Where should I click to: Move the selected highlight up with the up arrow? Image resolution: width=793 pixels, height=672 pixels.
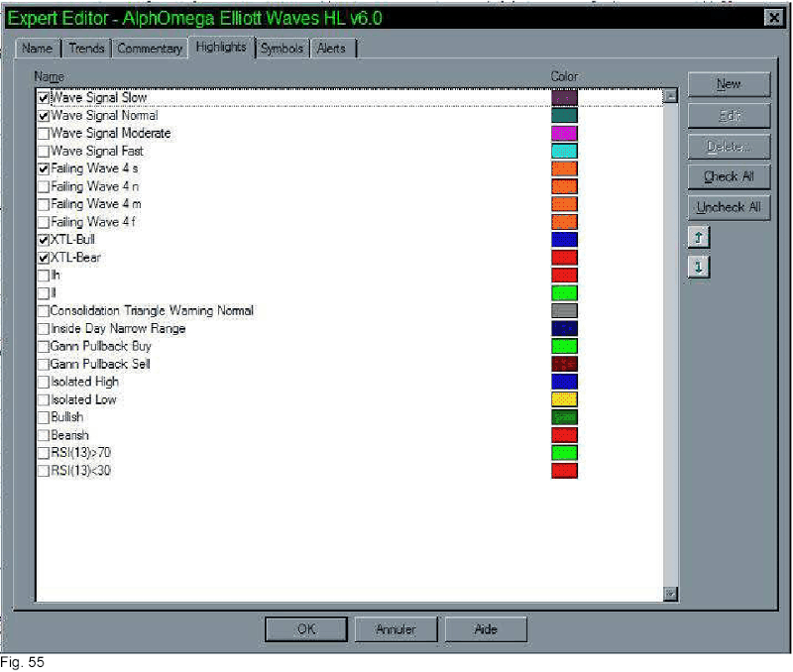click(699, 237)
